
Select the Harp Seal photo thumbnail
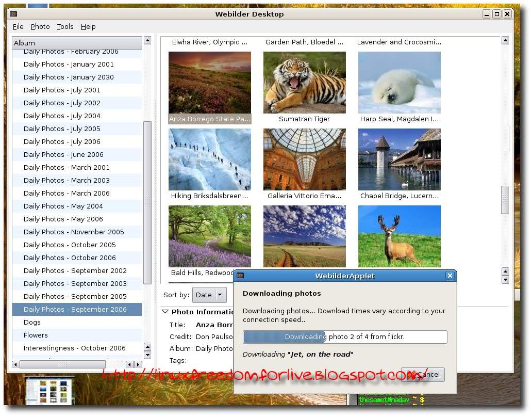[399, 82]
